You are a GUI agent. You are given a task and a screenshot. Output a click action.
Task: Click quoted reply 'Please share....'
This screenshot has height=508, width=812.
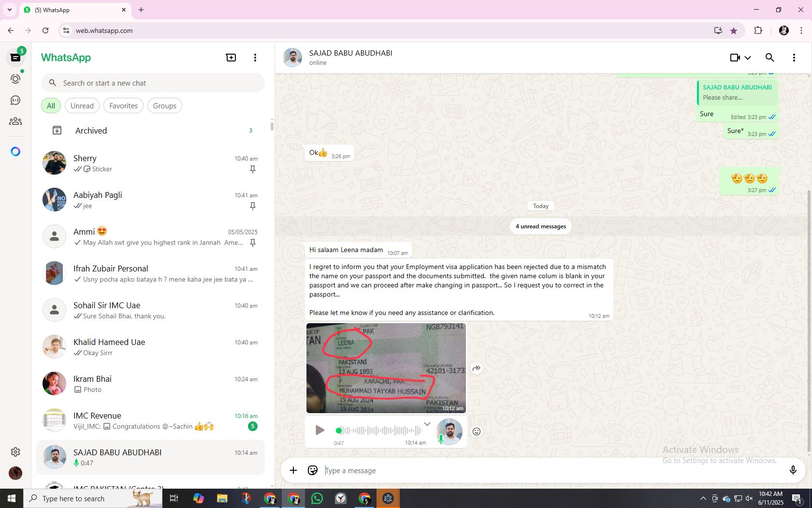point(738,92)
